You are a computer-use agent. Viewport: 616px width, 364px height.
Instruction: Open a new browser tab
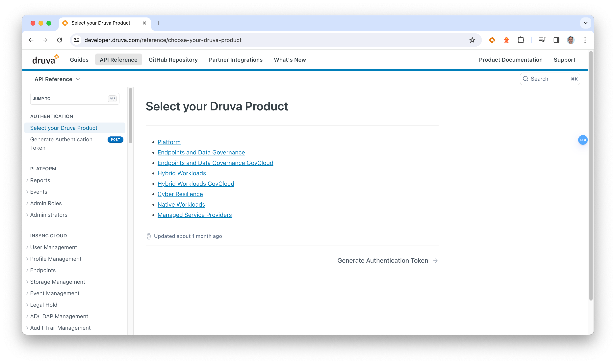[x=159, y=23]
